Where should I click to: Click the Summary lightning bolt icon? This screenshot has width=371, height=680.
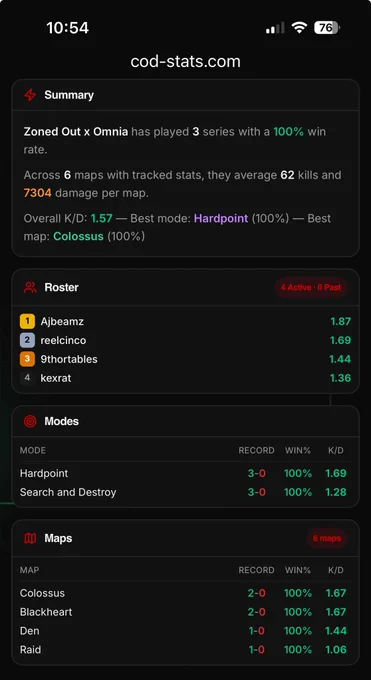tap(30, 95)
